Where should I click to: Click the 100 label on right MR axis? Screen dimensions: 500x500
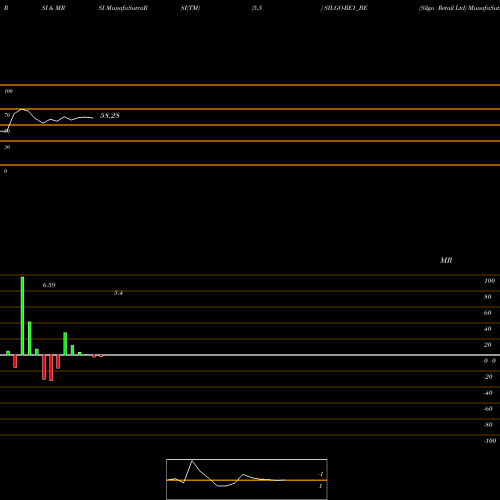click(490, 281)
